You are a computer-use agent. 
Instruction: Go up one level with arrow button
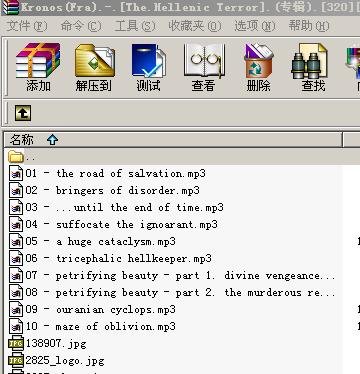(23, 113)
